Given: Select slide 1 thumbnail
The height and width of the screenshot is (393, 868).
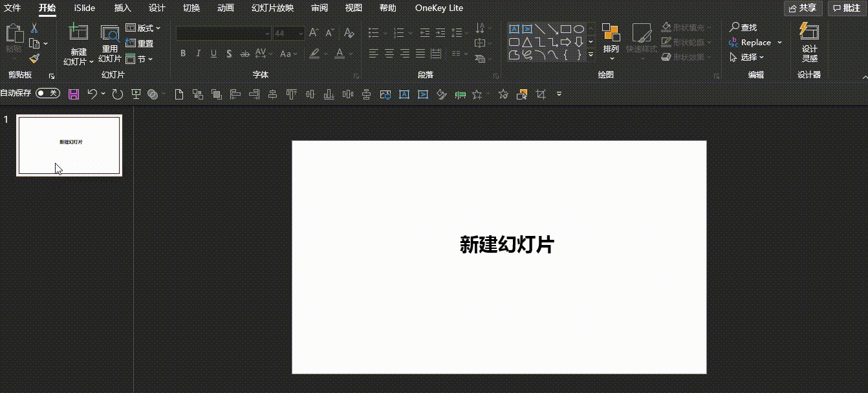Looking at the screenshot, I should click(x=69, y=145).
